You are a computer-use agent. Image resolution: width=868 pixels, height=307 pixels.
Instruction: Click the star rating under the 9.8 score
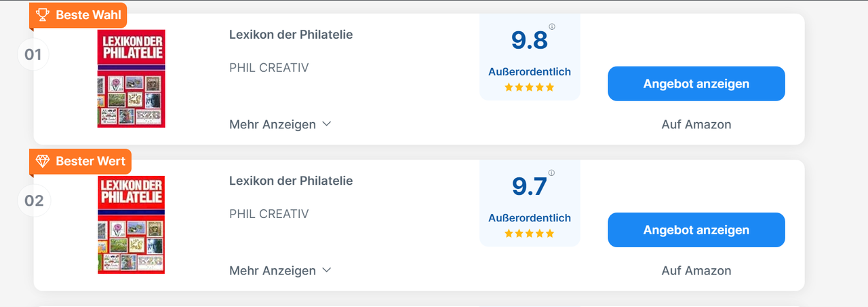coord(530,87)
